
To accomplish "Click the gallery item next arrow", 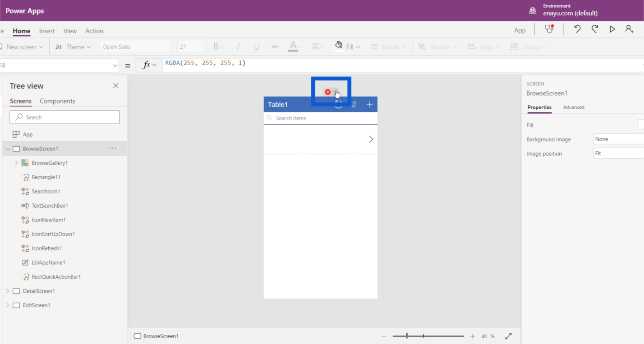I will pos(371,139).
